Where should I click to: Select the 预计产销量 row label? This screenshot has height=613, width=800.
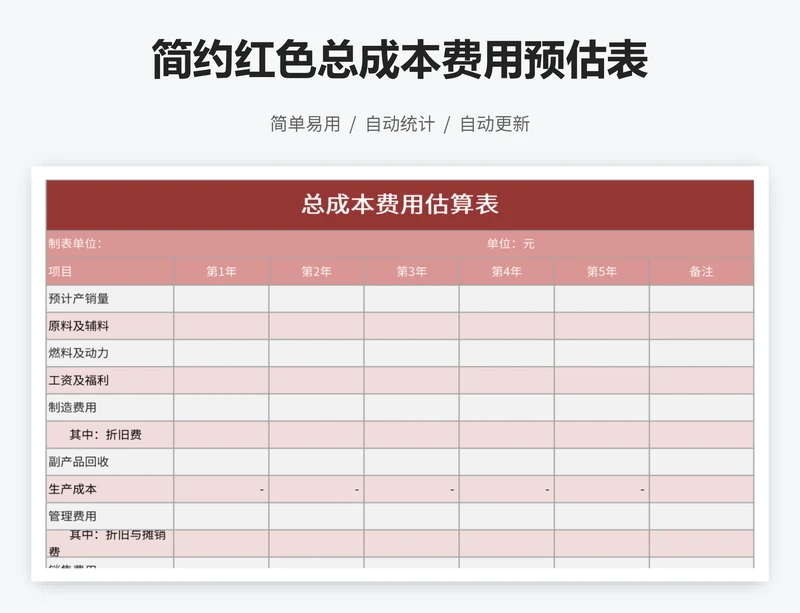pos(110,299)
